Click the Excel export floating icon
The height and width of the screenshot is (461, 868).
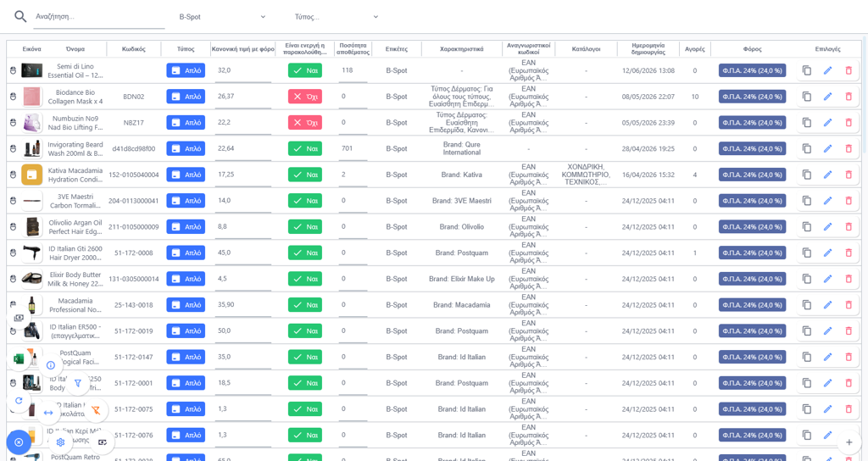pos(19,359)
